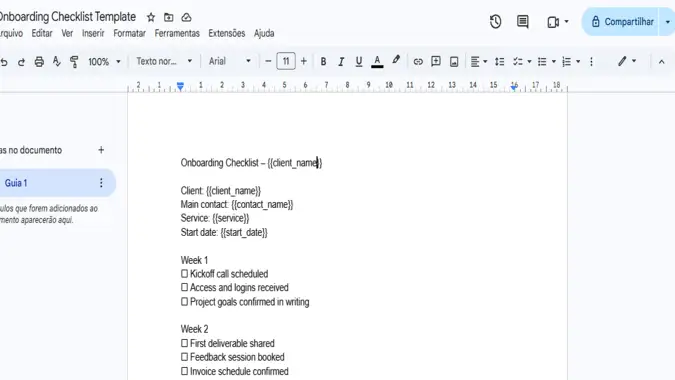Check the cloud save status icon
Screen dimensions: 675x380
186,17
